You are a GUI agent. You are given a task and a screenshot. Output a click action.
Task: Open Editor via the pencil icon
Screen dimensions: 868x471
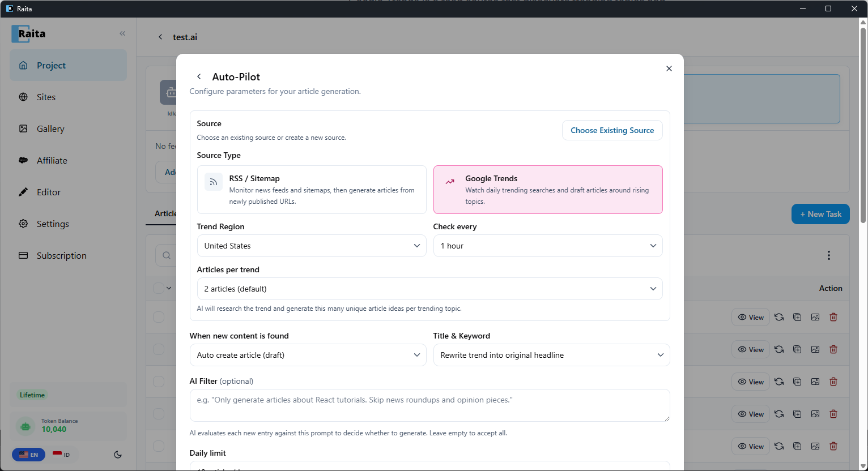tap(23, 192)
